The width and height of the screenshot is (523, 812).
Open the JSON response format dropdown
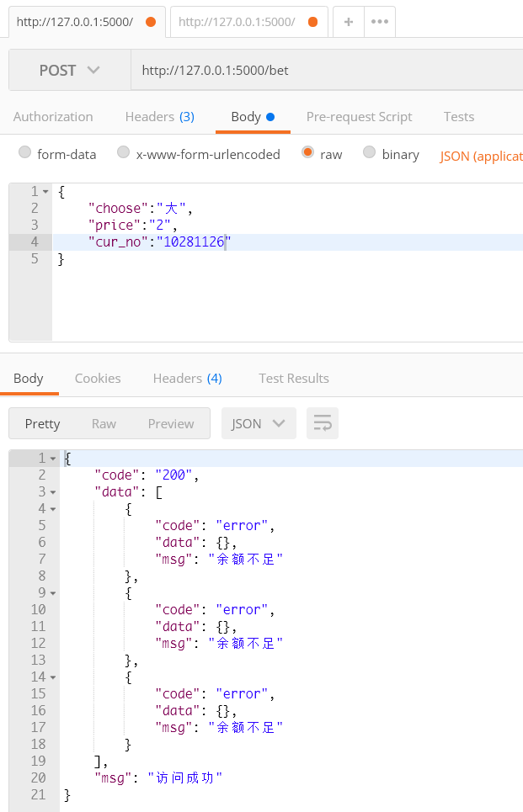pyautogui.click(x=258, y=423)
